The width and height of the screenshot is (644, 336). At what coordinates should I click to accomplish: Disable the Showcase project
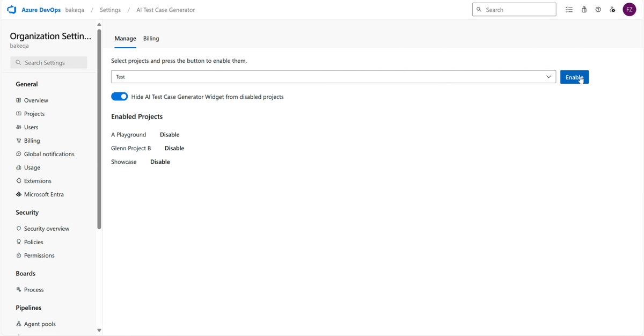(x=160, y=162)
